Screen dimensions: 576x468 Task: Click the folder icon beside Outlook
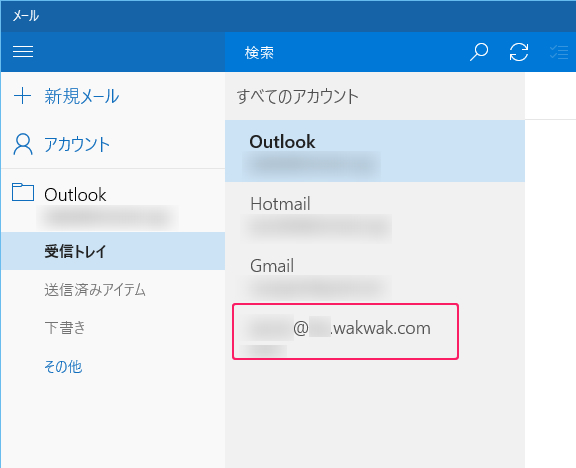click(23, 192)
